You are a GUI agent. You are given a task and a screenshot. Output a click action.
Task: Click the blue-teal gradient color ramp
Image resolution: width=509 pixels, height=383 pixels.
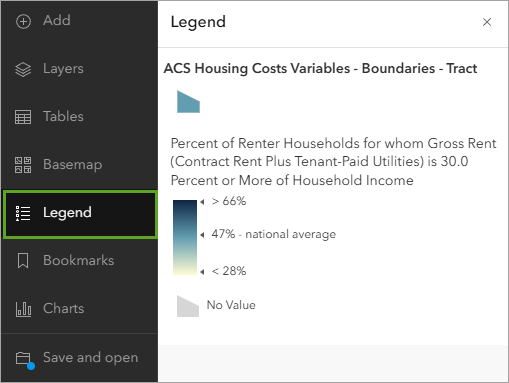[x=185, y=237]
